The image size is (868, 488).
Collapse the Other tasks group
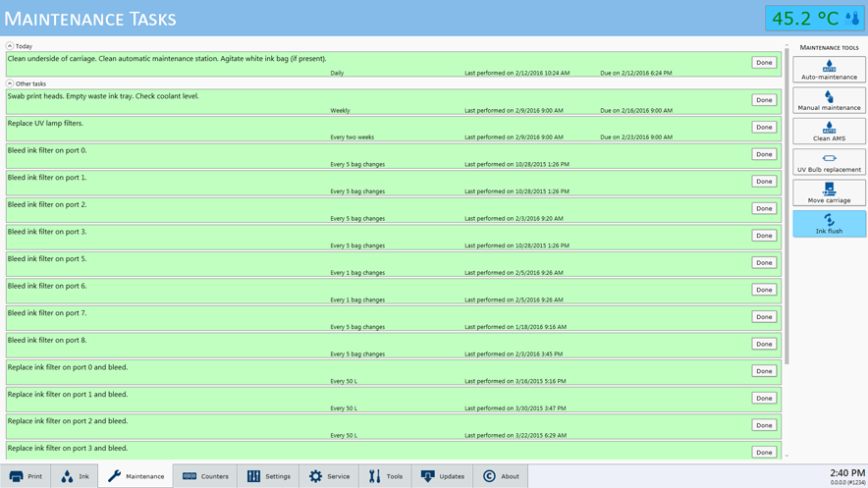tap(10, 83)
